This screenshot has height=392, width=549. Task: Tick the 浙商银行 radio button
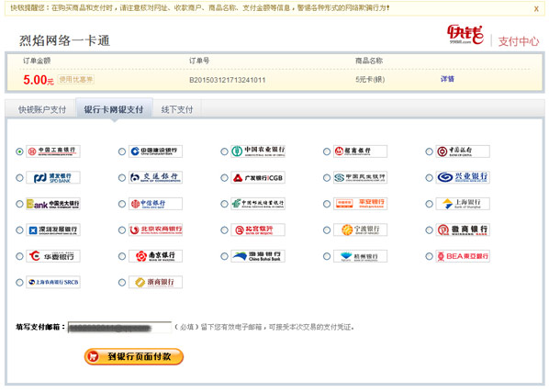122,283
